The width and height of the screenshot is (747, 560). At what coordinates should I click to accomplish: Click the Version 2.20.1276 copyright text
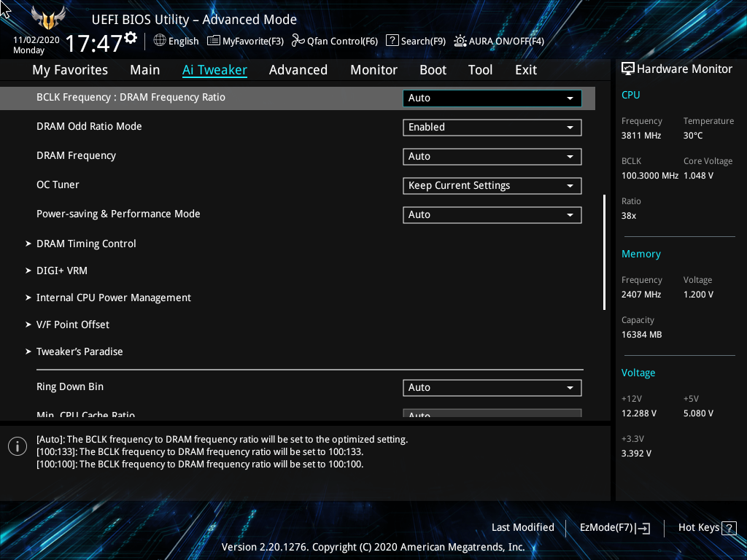pyautogui.click(x=373, y=547)
